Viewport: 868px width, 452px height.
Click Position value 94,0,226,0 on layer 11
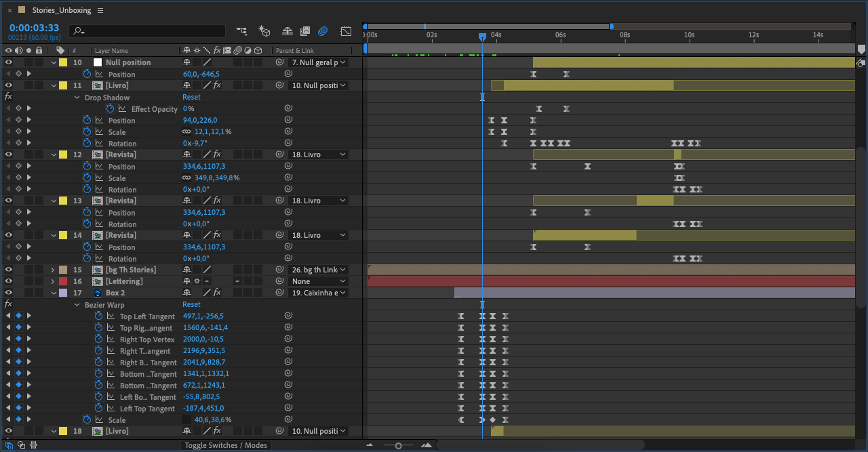(x=200, y=120)
